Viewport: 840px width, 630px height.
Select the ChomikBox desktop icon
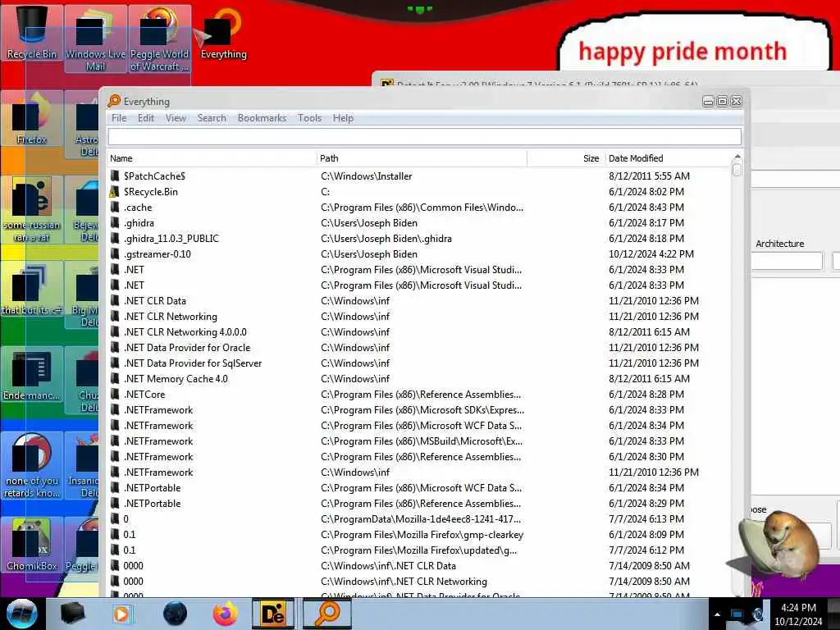click(32, 546)
